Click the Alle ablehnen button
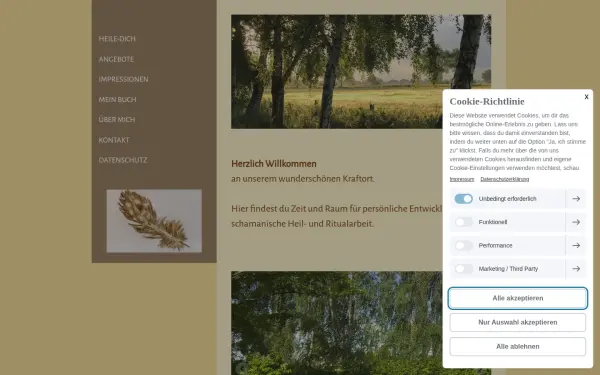This screenshot has height=375, width=600. click(x=518, y=346)
